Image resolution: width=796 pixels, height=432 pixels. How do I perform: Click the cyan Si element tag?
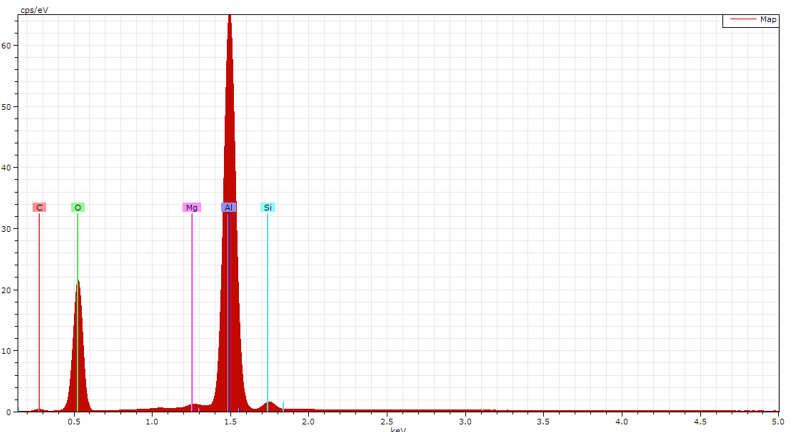tap(267, 208)
